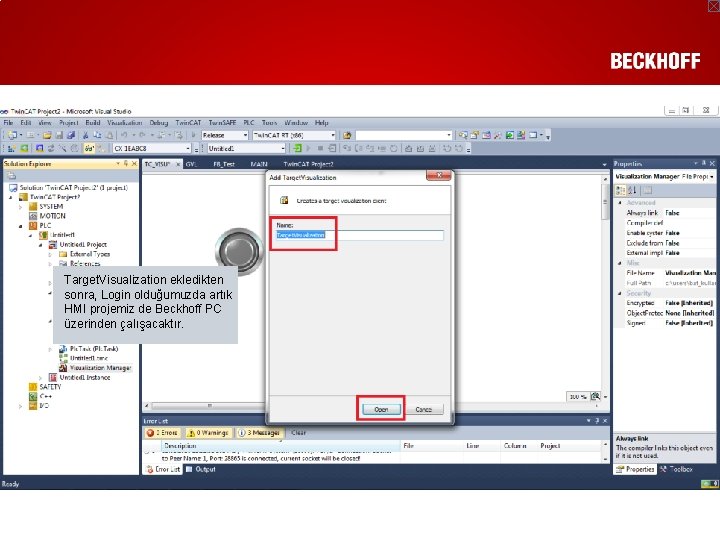Open the View menu
Image resolution: width=720 pixels, height=540 pixels.
coord(45,123)
